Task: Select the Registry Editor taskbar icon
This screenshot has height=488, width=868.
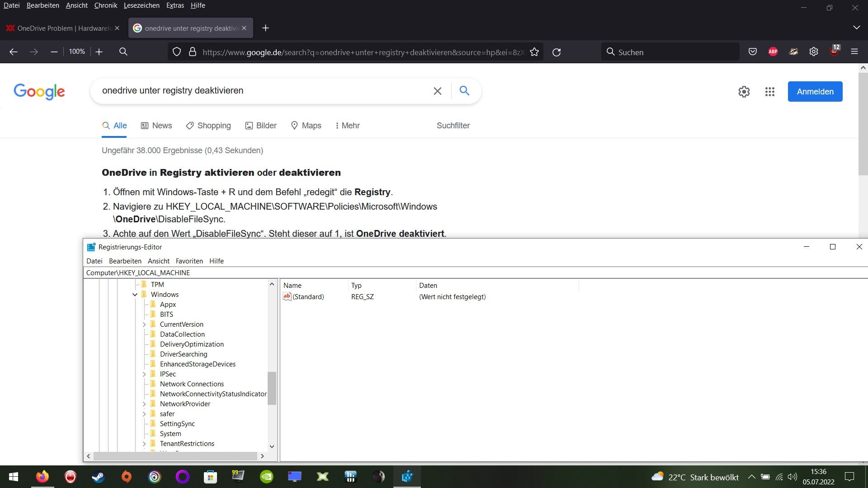Action: [x=407, y=477]
